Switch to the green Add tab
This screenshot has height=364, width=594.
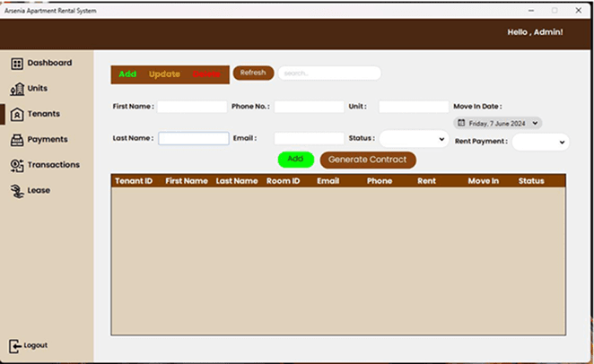coord(127,74)
